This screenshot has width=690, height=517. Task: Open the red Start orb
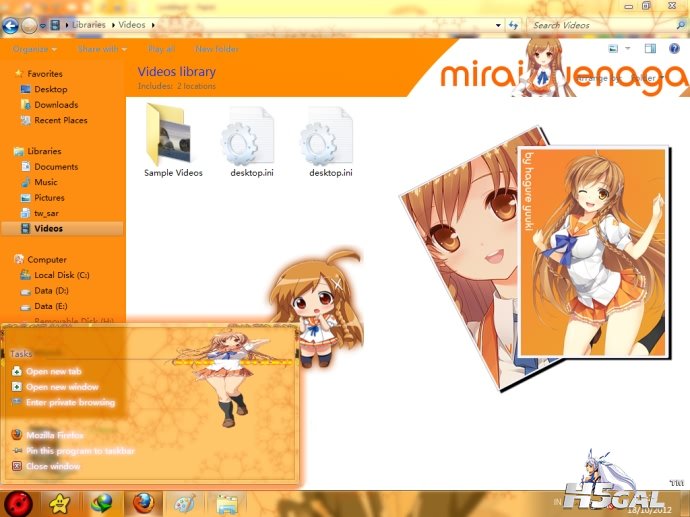(18, 502)
